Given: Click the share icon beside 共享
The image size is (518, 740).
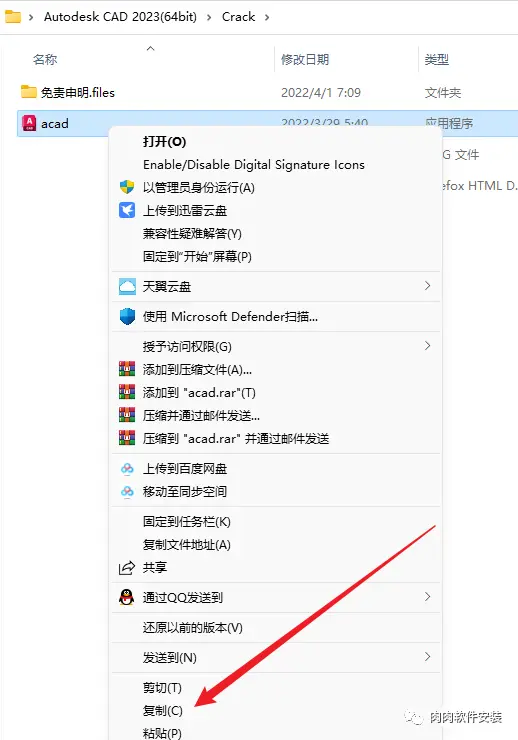Looking at the screenshot, I should pyautogui.click(x=126, y=567).
